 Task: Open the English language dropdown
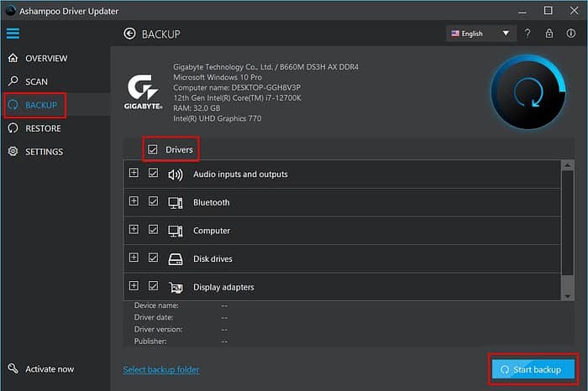(x=480, y=34)
